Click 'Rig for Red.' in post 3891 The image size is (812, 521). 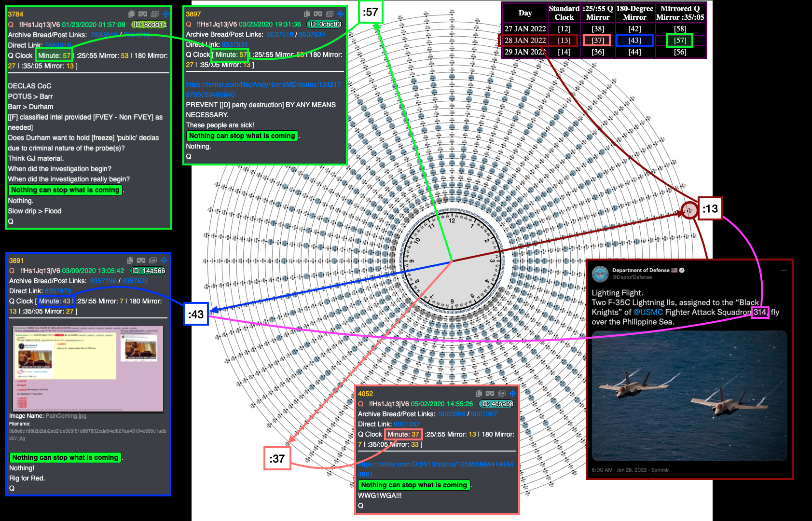coord(27,478)
